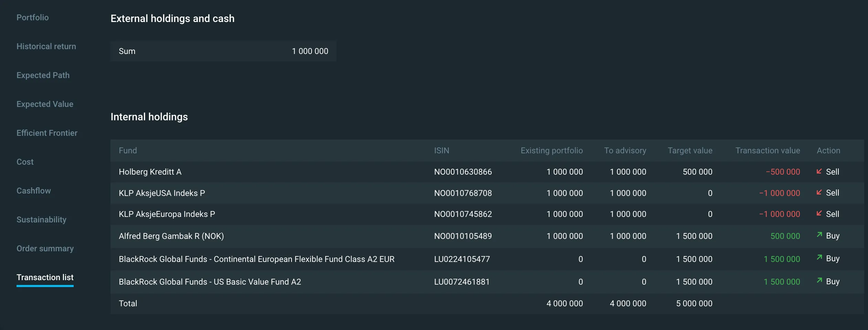Click ISIN NO0010630866
The height and width of the screenshot is (330, 868).
(463, 172)
